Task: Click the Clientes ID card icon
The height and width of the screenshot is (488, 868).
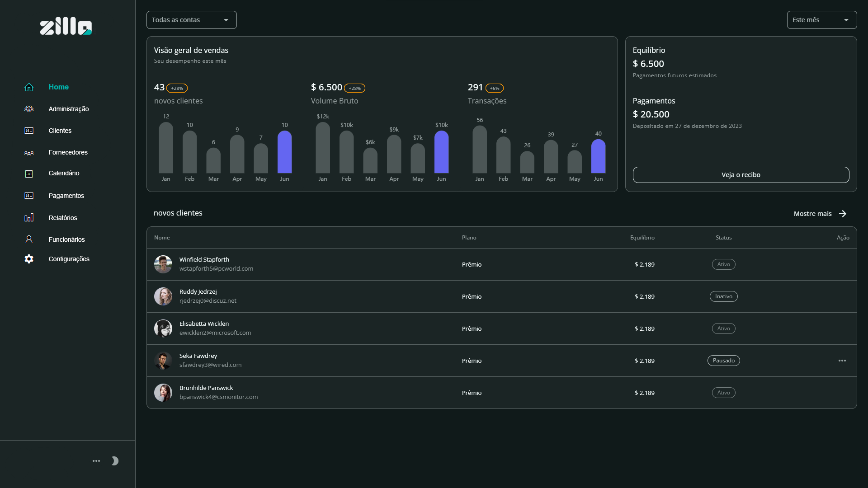Action: [29, 131]
